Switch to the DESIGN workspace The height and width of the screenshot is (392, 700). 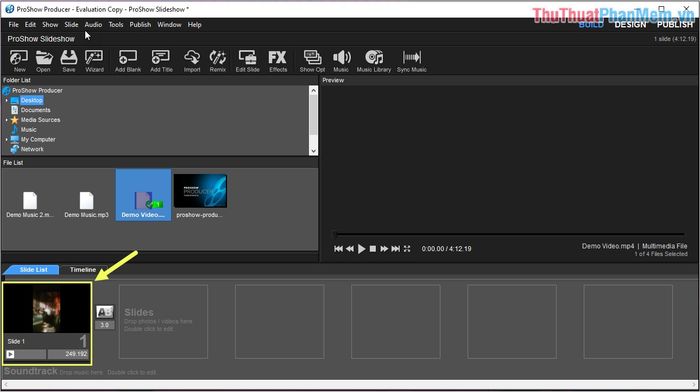pyautogui.click(x=630, y=25)
